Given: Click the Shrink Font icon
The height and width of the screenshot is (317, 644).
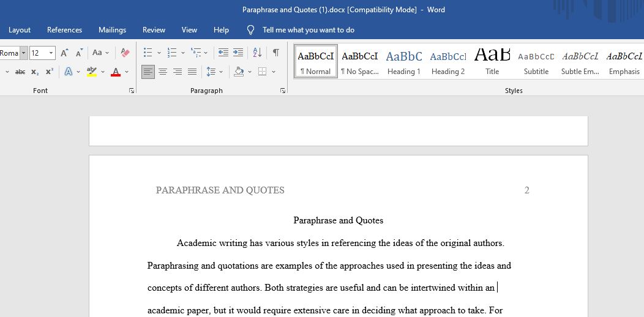Looking at the screenshot, I should [x=79, y=53].
